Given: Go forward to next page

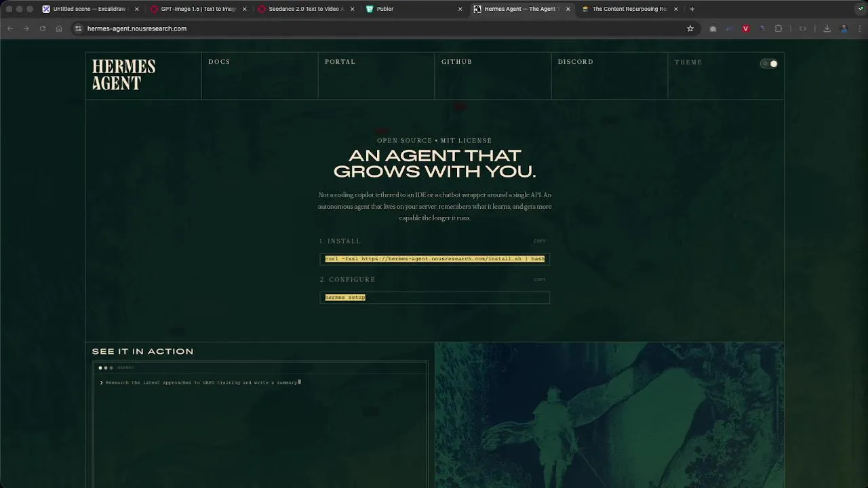Looking at the screenshot, I should [x=26, y=28].
